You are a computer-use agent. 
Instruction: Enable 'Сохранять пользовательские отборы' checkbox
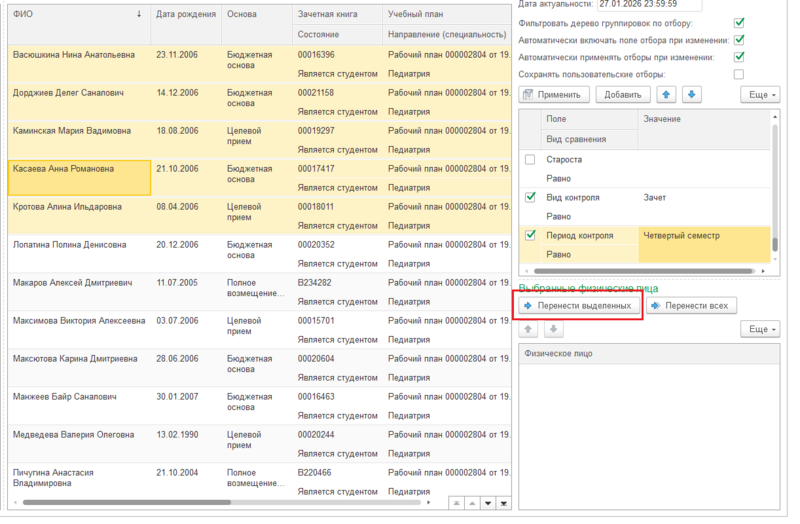(739, 74)
